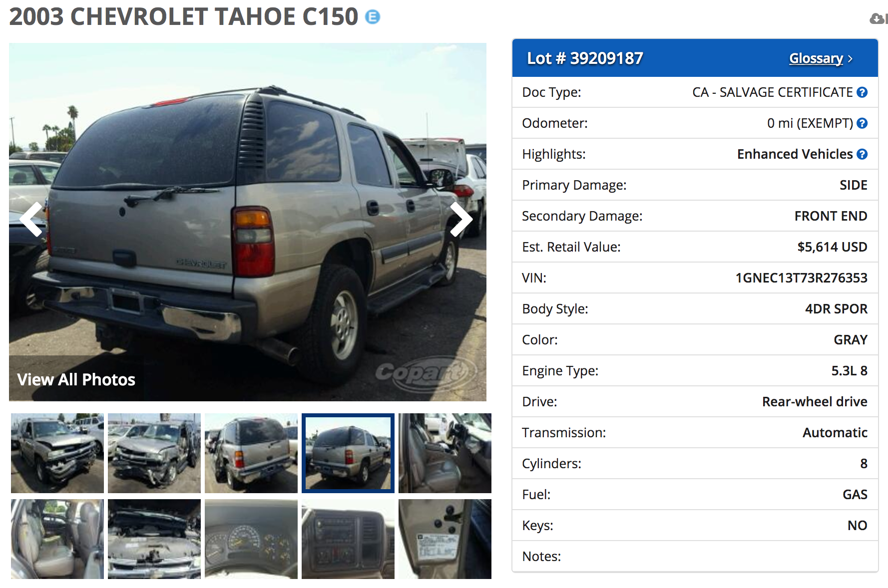Image resolution: width=888 pixels, height=588 pixels.
Task: Open the Highlights help question icon
Action: click(x=862, y=154)
